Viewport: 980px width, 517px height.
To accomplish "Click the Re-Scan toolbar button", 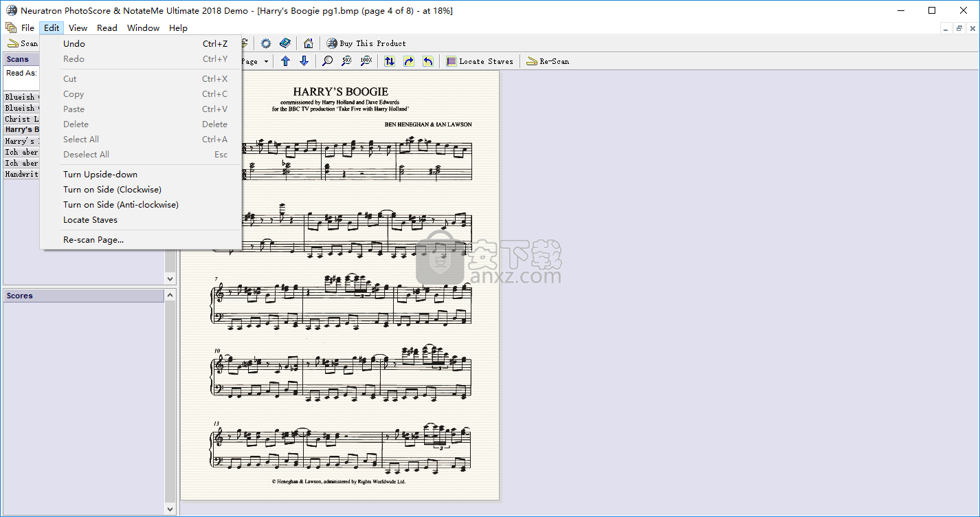I will click(548, 61).
